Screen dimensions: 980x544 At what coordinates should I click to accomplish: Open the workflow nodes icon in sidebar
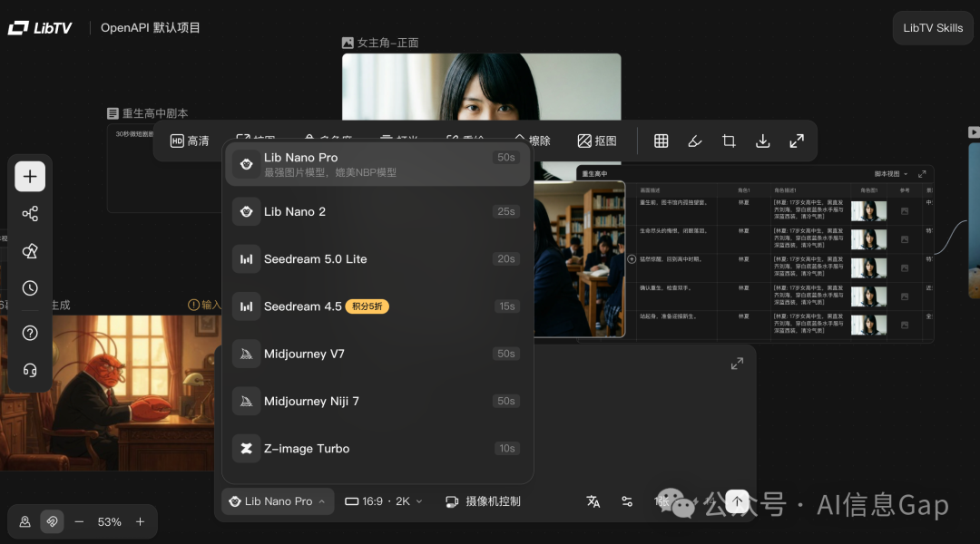tap(30, 214)
